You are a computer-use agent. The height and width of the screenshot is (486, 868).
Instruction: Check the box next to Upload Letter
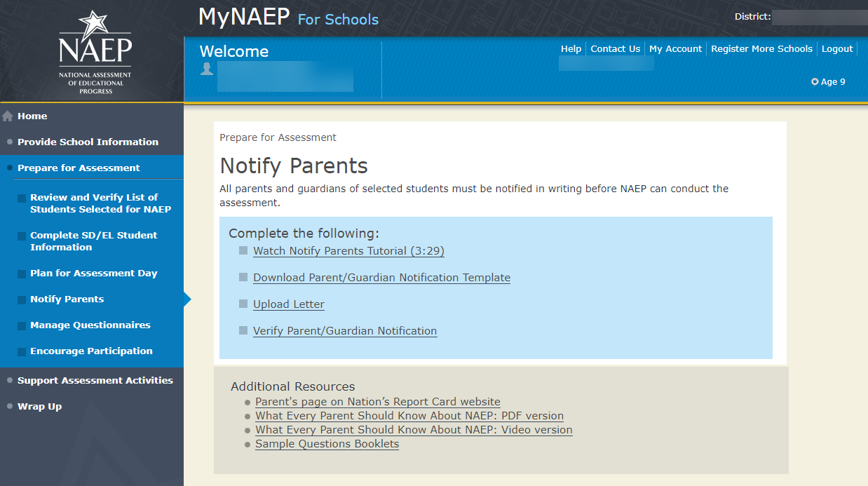tap(243, 304)
